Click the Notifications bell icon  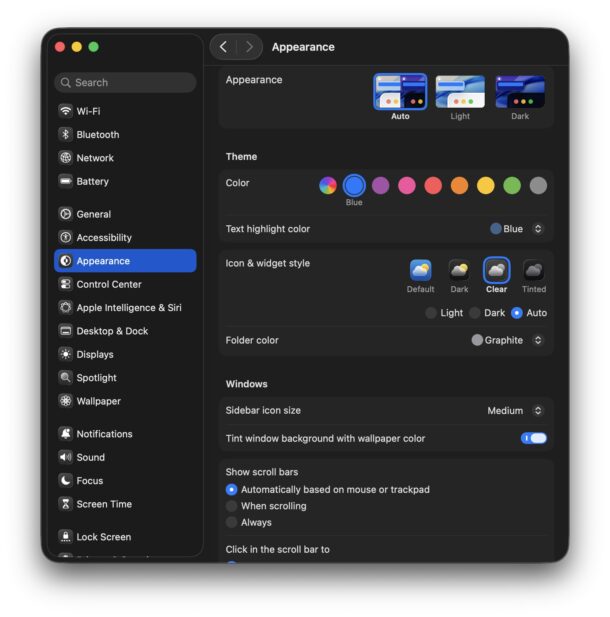tap(66, 434)
